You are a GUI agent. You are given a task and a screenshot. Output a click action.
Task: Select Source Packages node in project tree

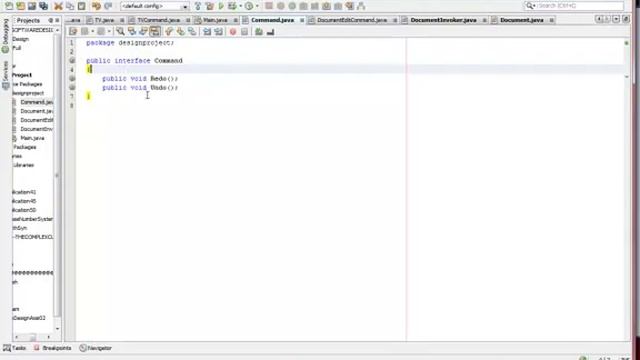[x=27, y=84]
